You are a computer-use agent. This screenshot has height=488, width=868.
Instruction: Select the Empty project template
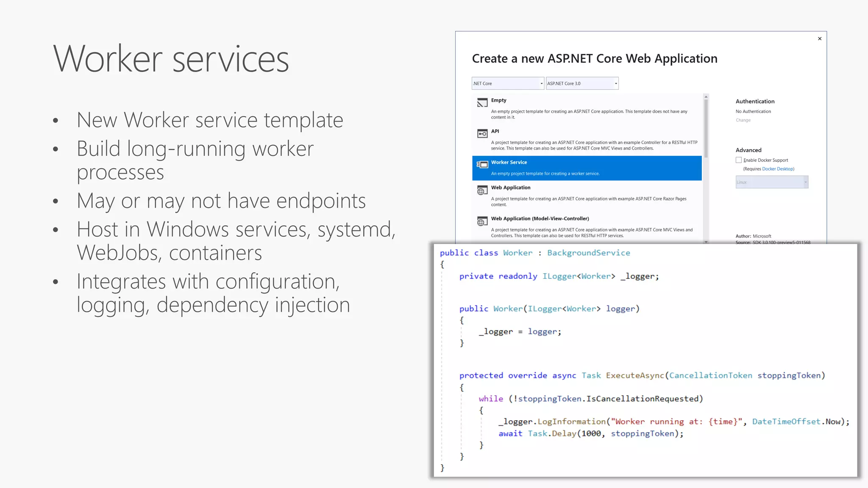click(x=587, y=109)
